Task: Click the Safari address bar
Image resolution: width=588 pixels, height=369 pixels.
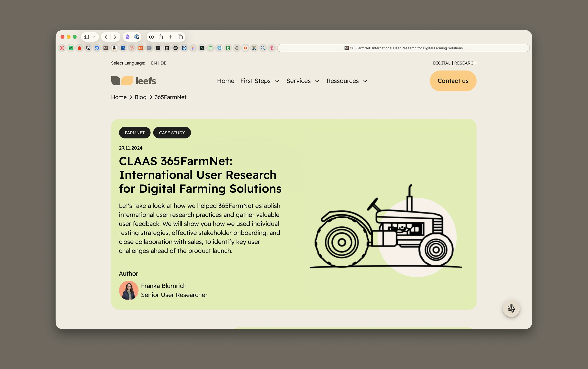Action: (x=403, y=48)
